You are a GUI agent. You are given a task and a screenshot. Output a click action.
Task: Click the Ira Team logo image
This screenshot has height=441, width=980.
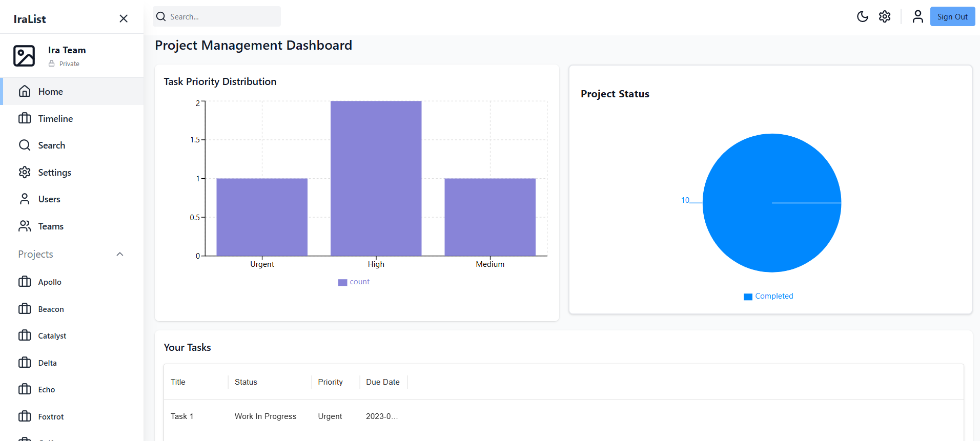tap(24, 56)
